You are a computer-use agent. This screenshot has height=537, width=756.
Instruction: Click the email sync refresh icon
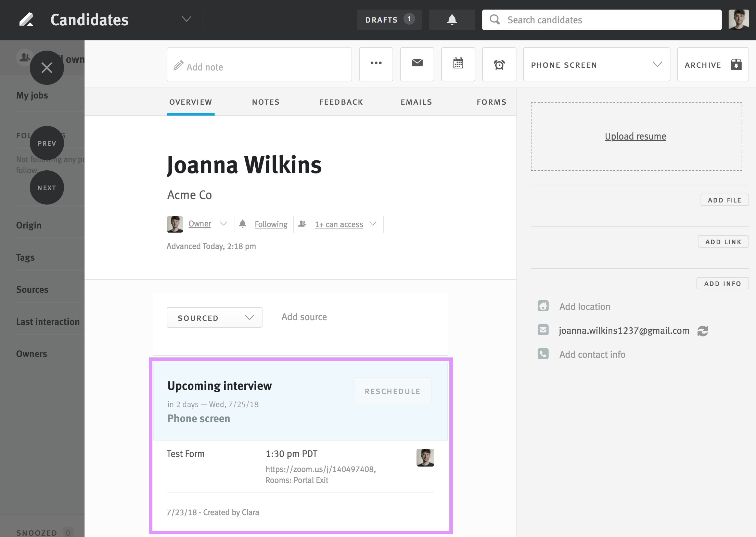tap(703, 331)
